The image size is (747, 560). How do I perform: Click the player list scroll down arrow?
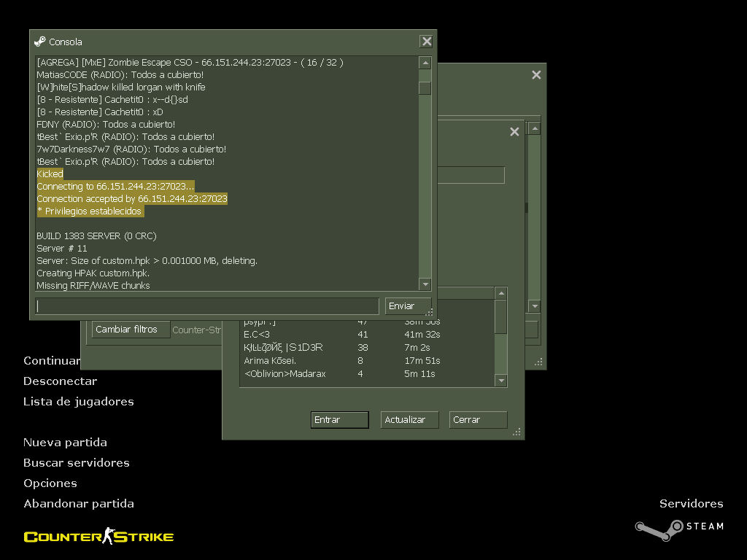pyautogui.click(x=501, y=381)
